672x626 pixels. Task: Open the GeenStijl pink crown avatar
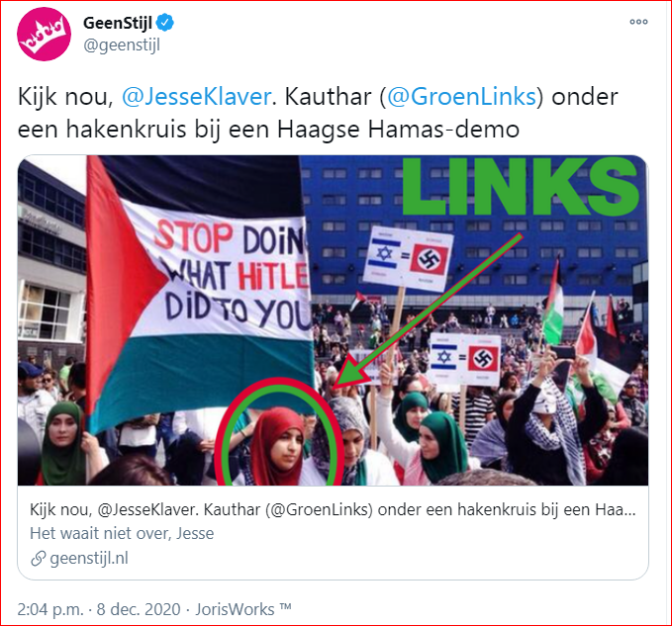coord(44,34)
